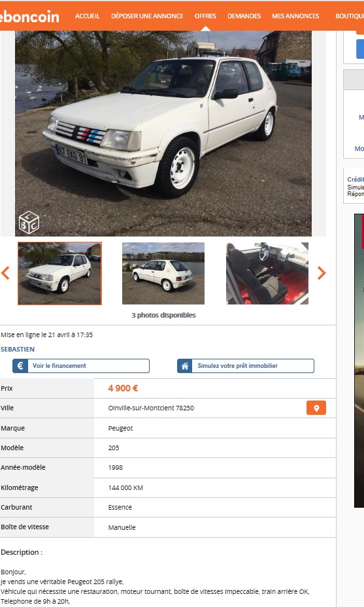This screenshot has width=364, height=607.
Task: Open DÉPOSER UNE ANNONCE in the navigation
Action: pyautogui.click(x=147, y=16)
